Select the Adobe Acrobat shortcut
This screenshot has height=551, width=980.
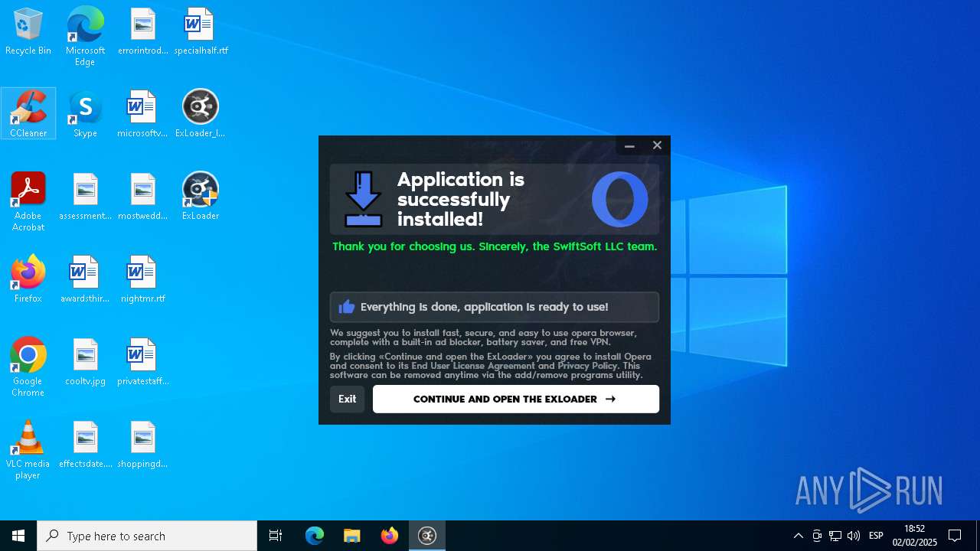pos(28,201)
